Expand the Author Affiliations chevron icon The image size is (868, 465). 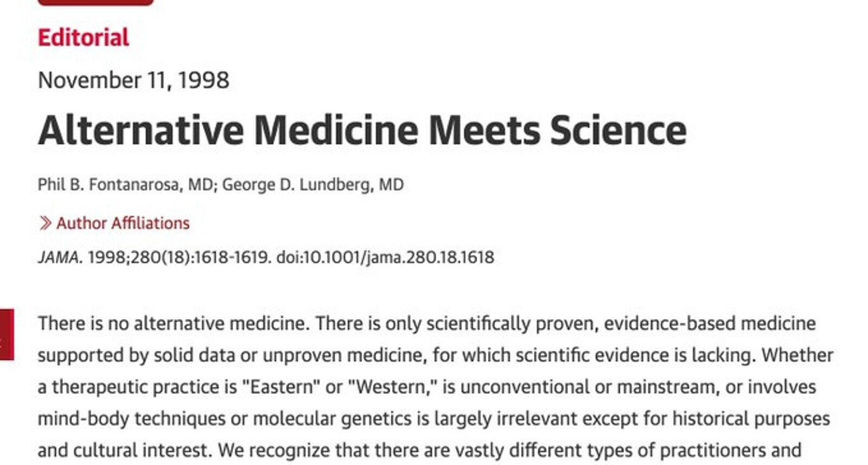[x=45, y=223]
